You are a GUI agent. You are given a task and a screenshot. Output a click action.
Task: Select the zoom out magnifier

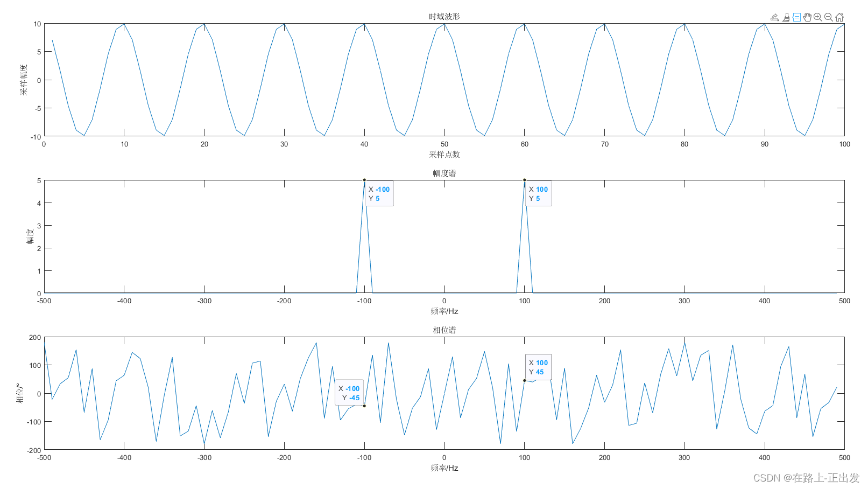[829, 17]
